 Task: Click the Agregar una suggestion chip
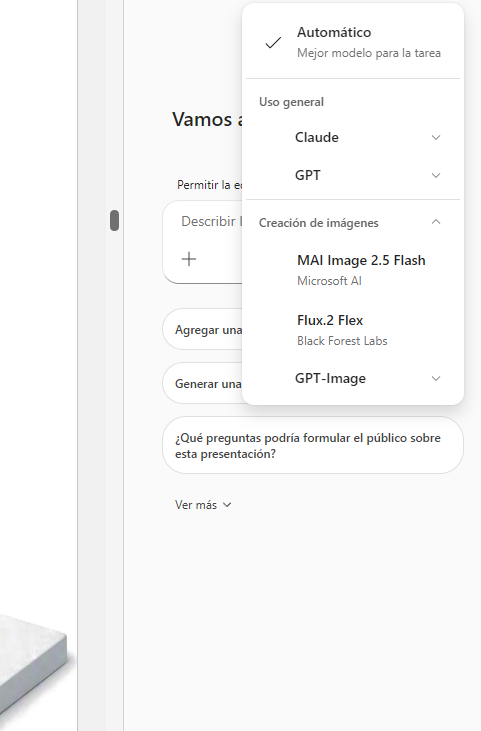(x=202, y=330)
